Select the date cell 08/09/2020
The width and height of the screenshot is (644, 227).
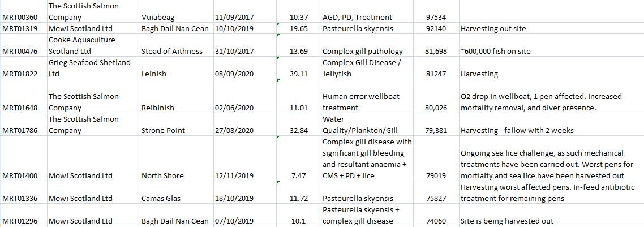[x=234, y=74]
